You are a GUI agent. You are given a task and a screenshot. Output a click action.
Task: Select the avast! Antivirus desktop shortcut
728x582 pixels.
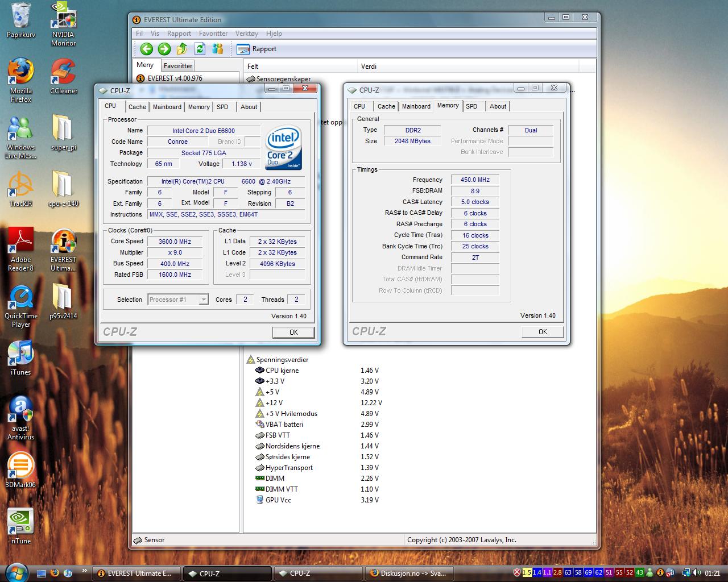(x=21, y=418)
